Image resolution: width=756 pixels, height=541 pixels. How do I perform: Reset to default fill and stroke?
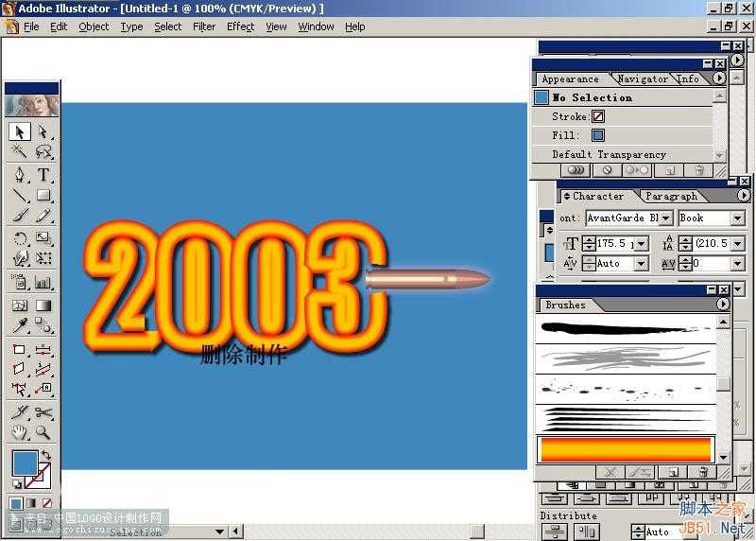click(16, 483)
